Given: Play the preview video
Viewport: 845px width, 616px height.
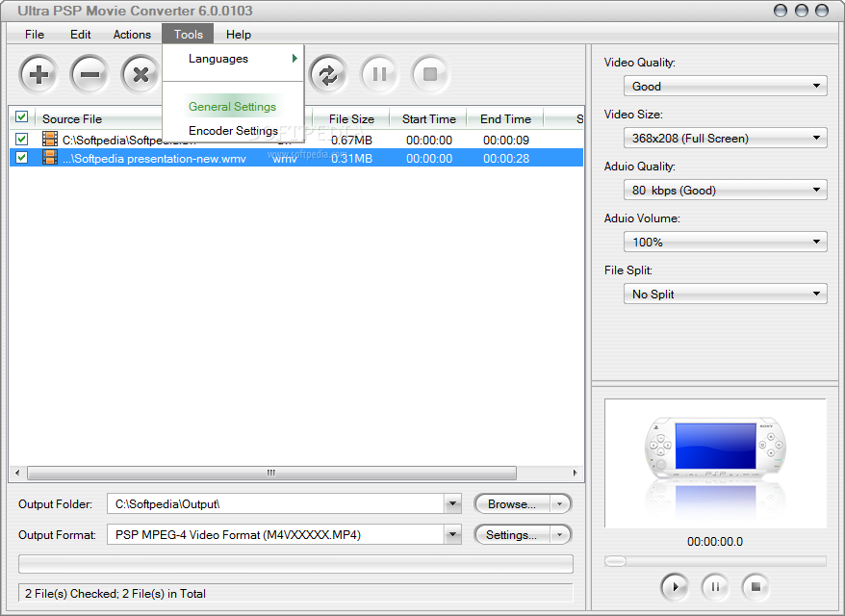Looking at the screenshot, I should pyautogui.click(x=675, y=586).
